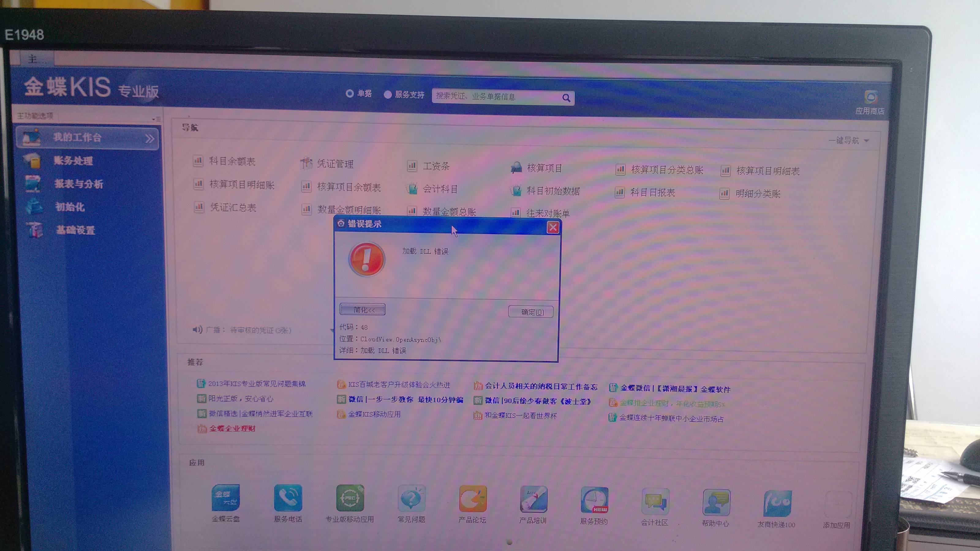Collapse error details with 简化<< button
The width and height of the screenshot is (980, 551).
(x=363, y=309)
